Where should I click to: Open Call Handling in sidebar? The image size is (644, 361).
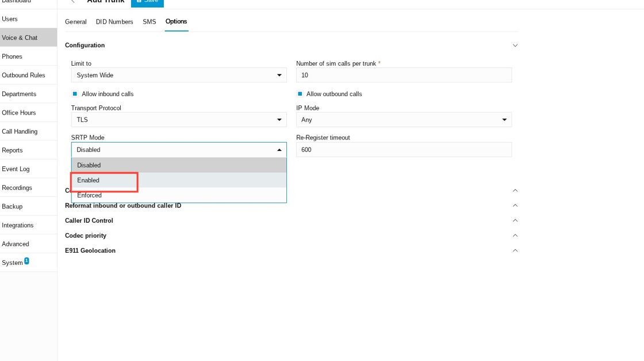[x=28, y=132]
